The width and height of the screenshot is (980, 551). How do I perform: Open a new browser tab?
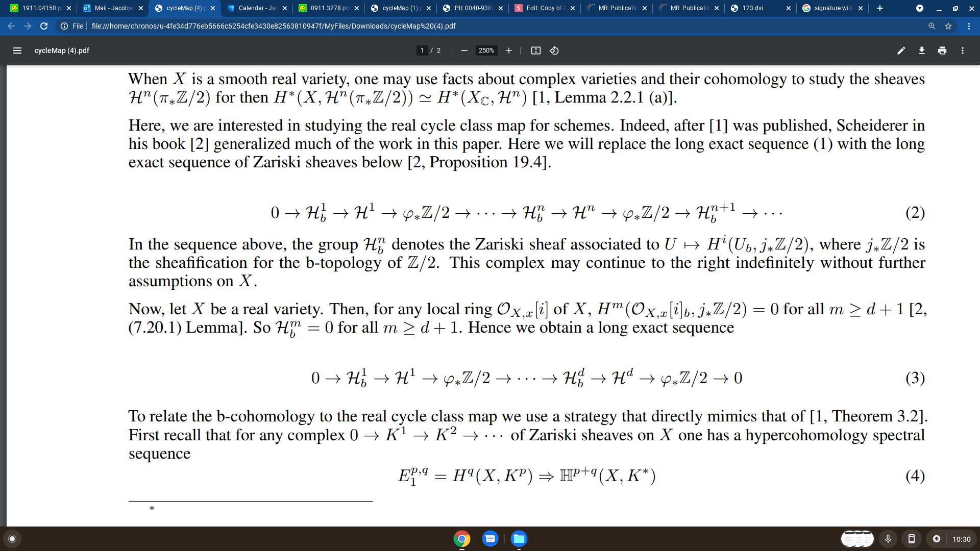879,8
